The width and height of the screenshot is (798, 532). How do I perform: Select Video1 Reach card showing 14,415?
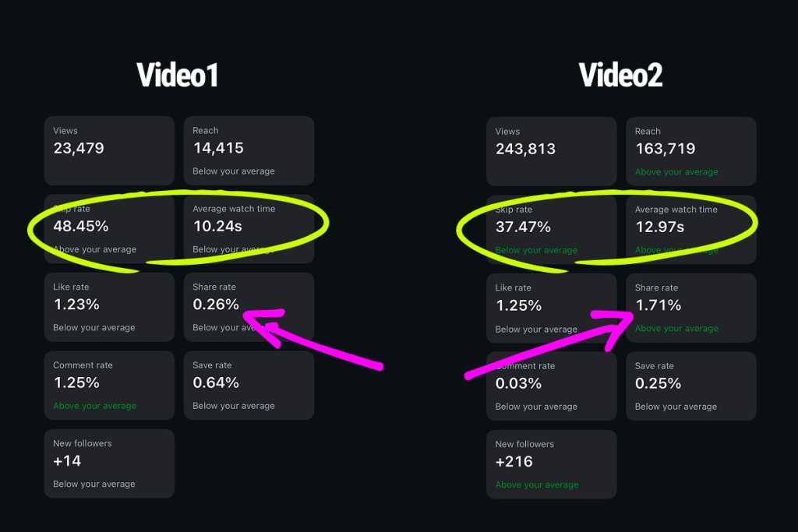pos(249,150)
